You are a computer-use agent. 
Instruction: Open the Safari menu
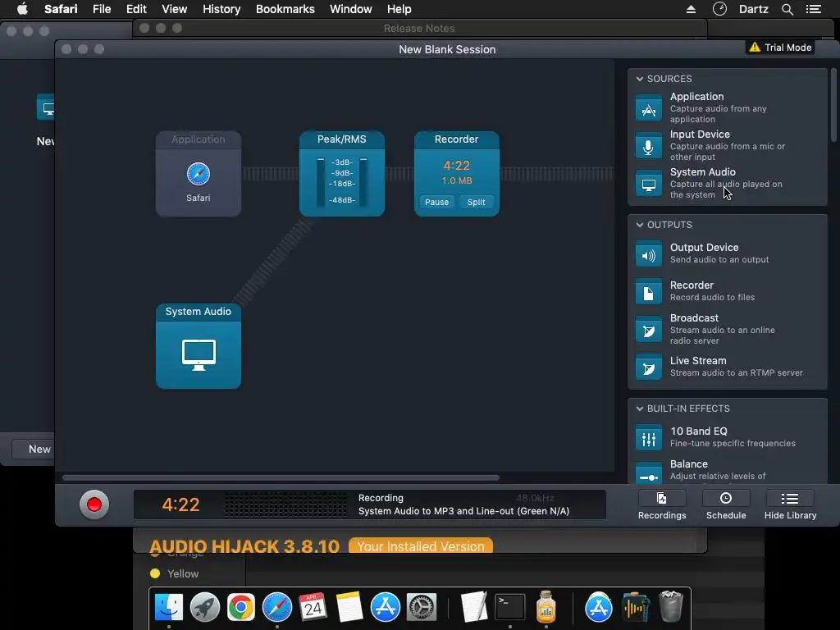point(61,9)
